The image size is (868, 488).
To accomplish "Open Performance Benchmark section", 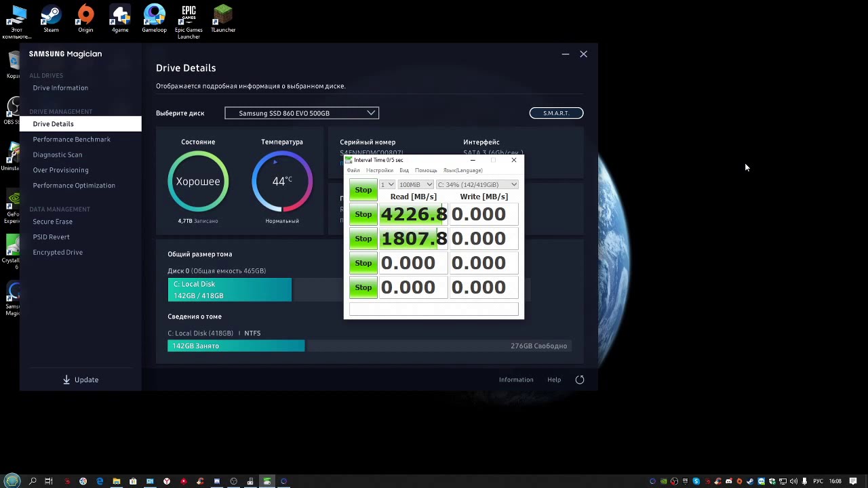I will (x=72, y=139).
